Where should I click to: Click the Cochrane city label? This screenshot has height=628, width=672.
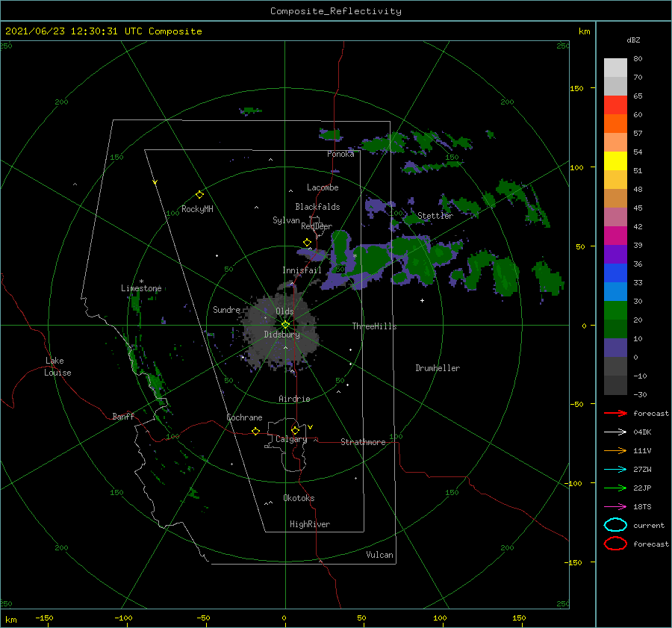pyautogui.click(x=244, y=417)
